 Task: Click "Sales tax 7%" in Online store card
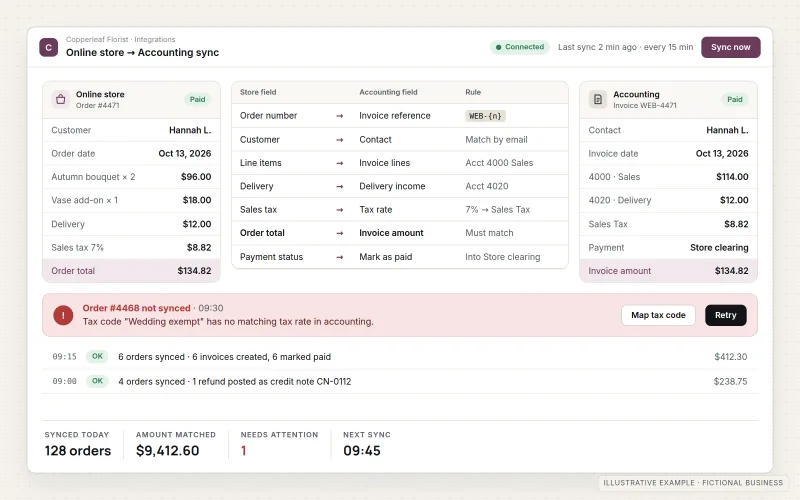pos(78,248)
